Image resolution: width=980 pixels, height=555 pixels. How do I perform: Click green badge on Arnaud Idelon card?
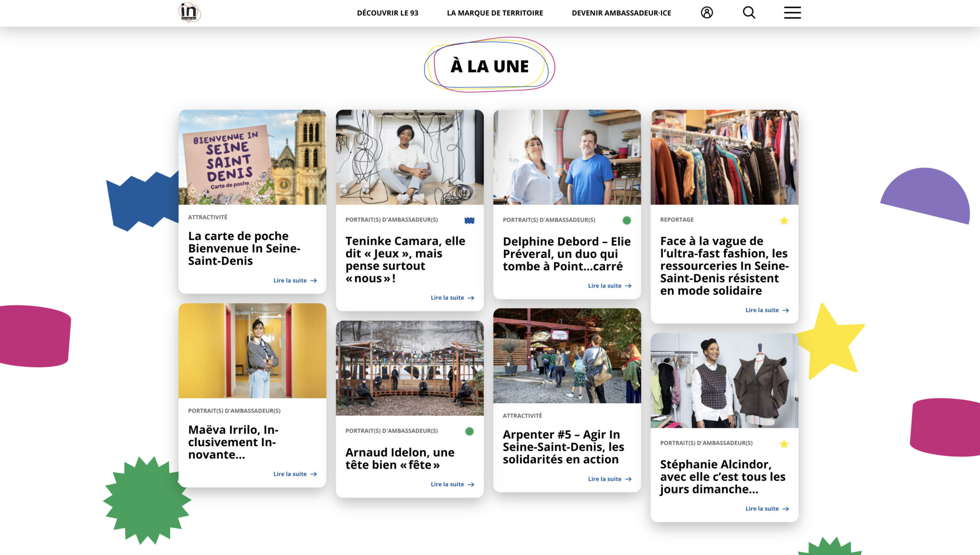coord(469,431)
